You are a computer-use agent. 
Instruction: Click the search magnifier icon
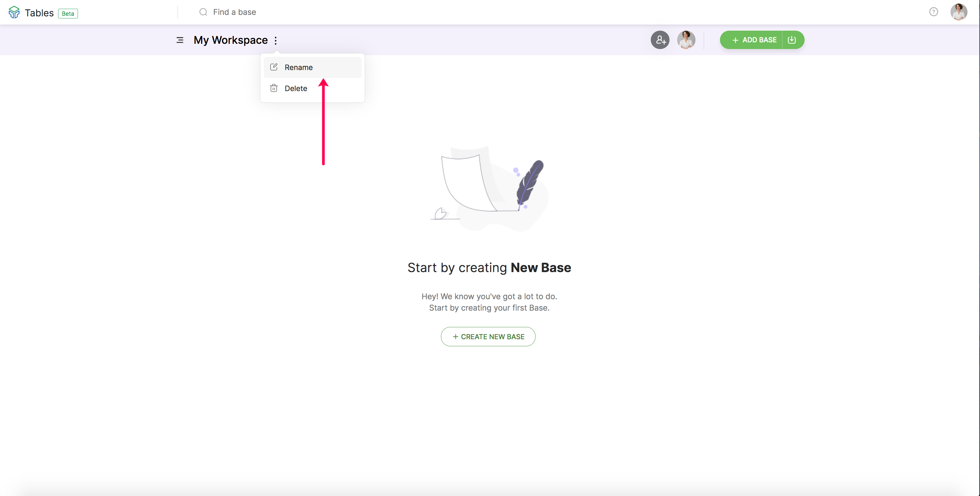tap(203, 12)
